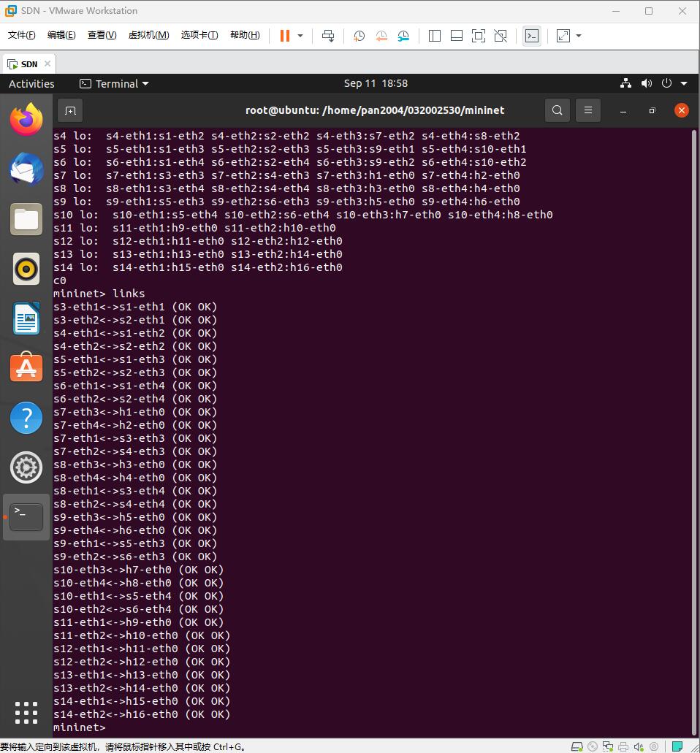Take a snapshot of the VM
700x753 pixels.
(x=359, y=36)
